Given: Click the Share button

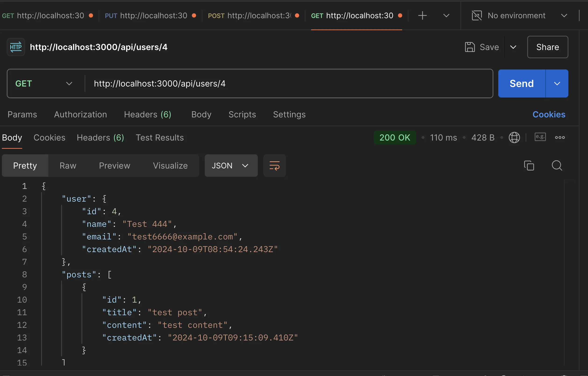Looking at the screenshot, I should click(548, 47).
